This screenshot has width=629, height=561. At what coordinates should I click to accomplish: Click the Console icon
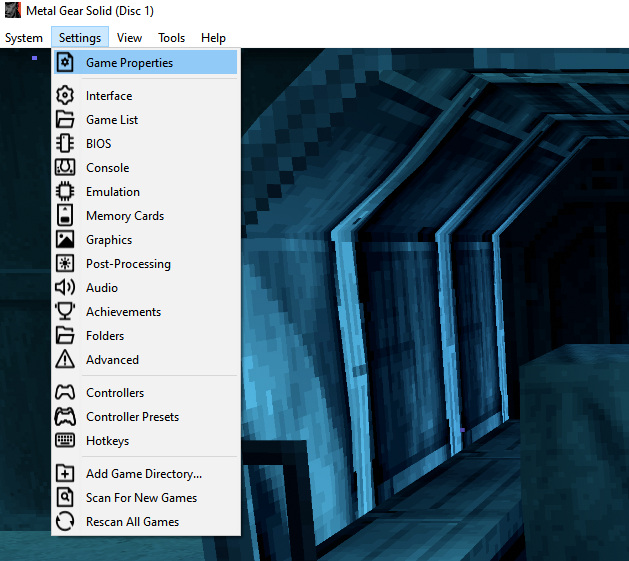tap(65, 167)
